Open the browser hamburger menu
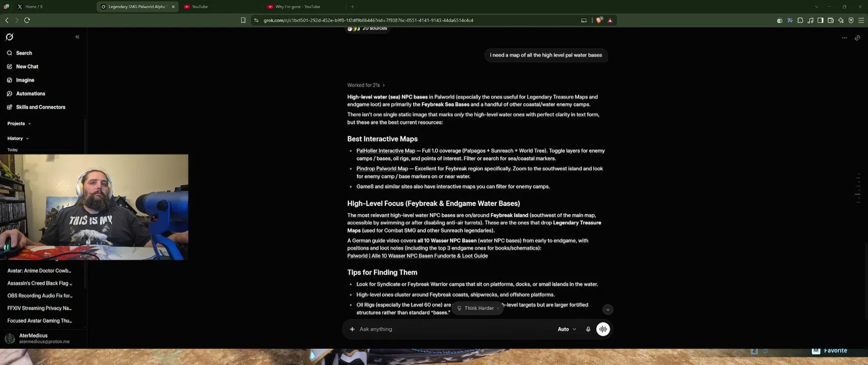This screenshot has width=868, height=365. (x=861, y=20)
